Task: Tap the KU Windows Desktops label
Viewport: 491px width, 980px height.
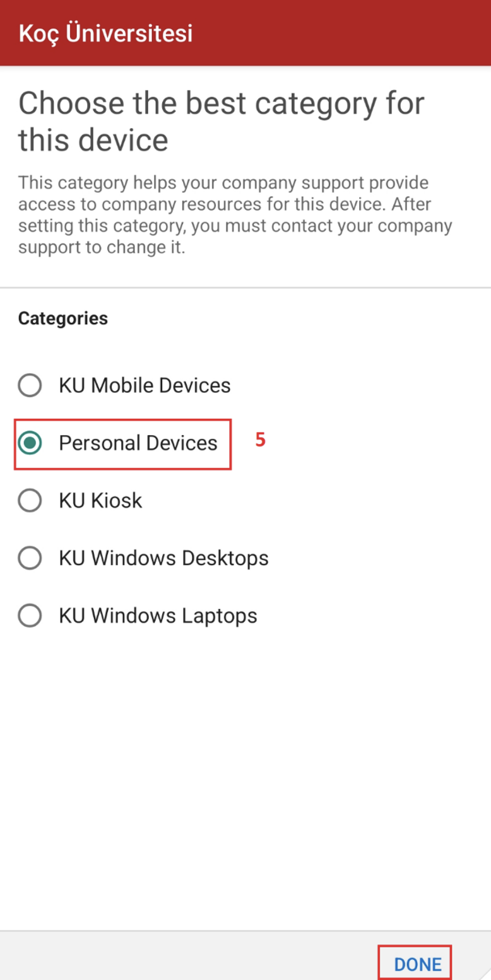Action: pos(163,558)
